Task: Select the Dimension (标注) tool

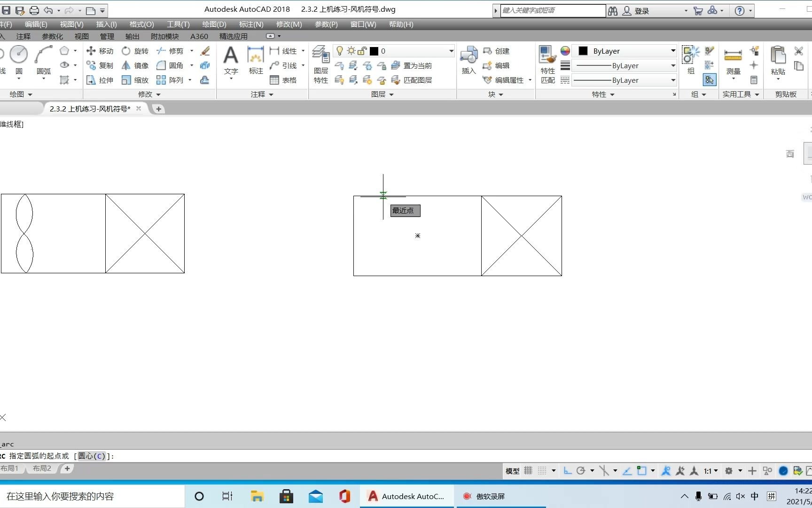Action: 256,60
